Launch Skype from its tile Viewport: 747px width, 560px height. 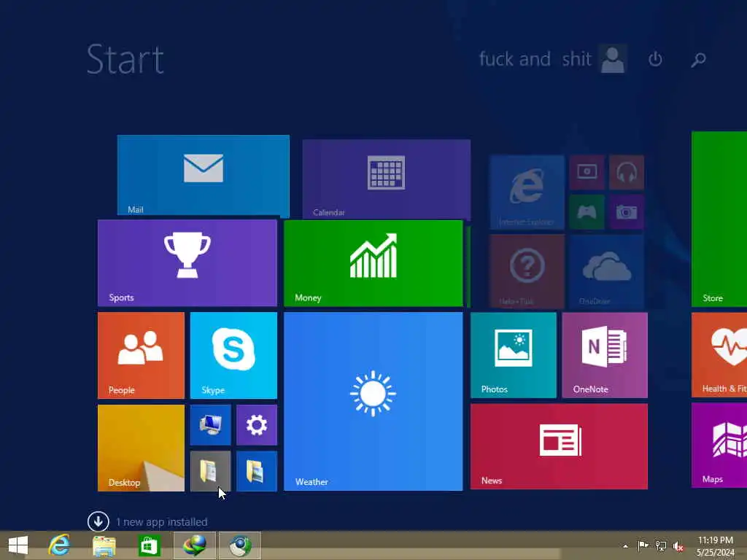point(233,355)
